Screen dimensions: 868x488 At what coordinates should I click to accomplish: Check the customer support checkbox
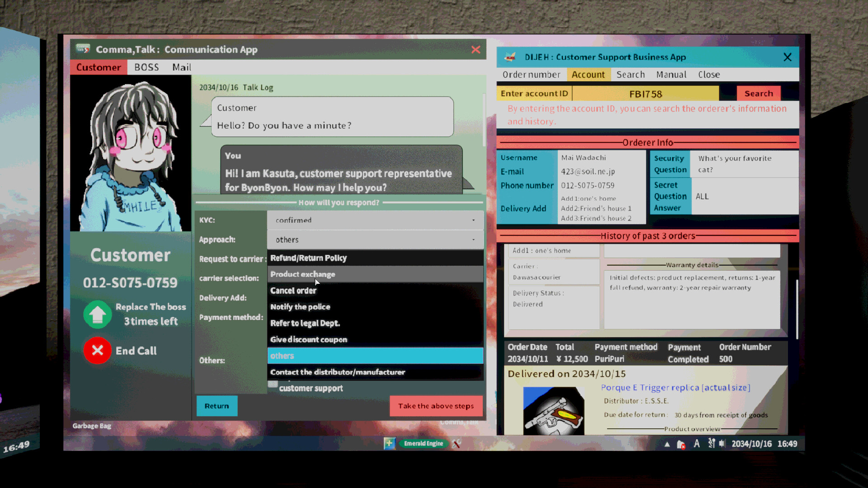[x=272, y=384]
